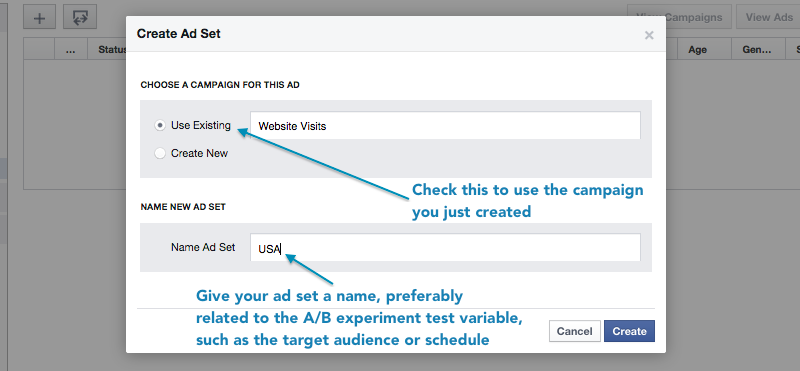Click the ellipsis column header
The width and height of the screenshot is (800, 371).
point(71,50)
